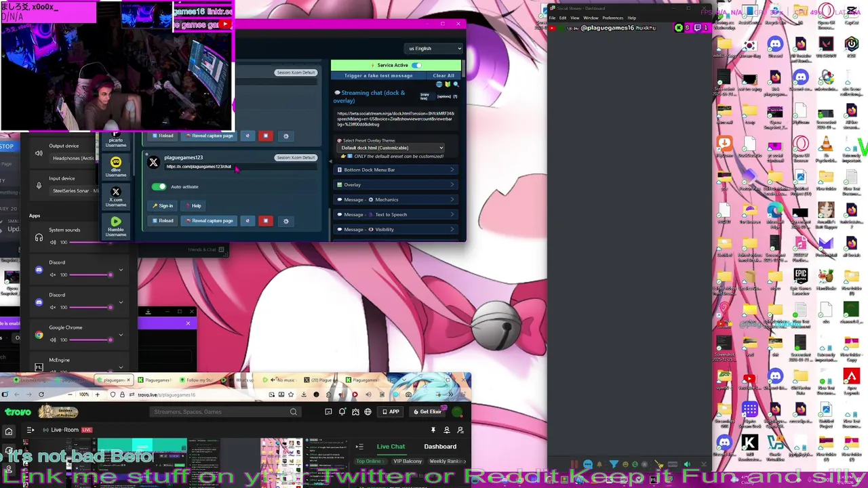The width and height of the screenshot is (868, 488).
Task: Click Help button in plaguegames123 card
Action: [194, 205]
